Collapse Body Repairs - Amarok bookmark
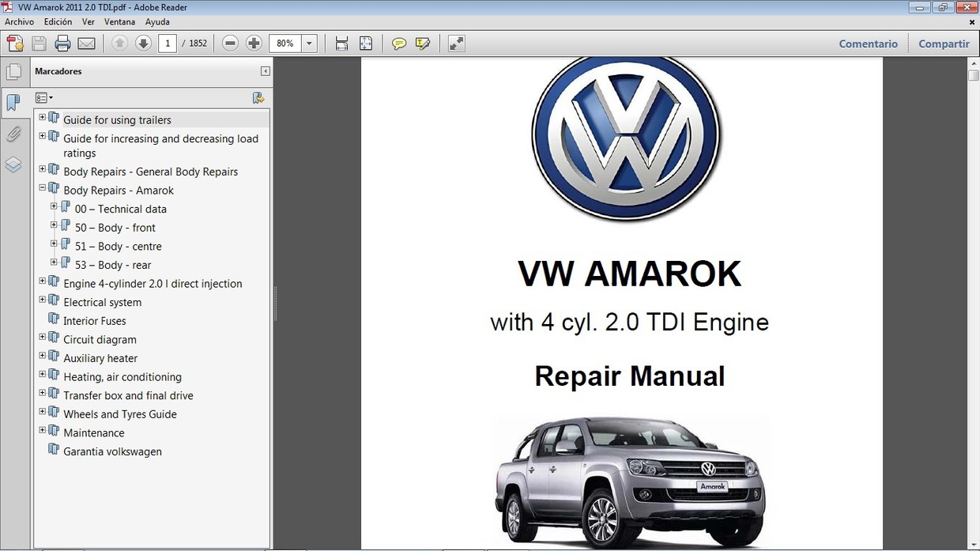Image resolution: width=980 pixels, height=551 pixels. 43,187
